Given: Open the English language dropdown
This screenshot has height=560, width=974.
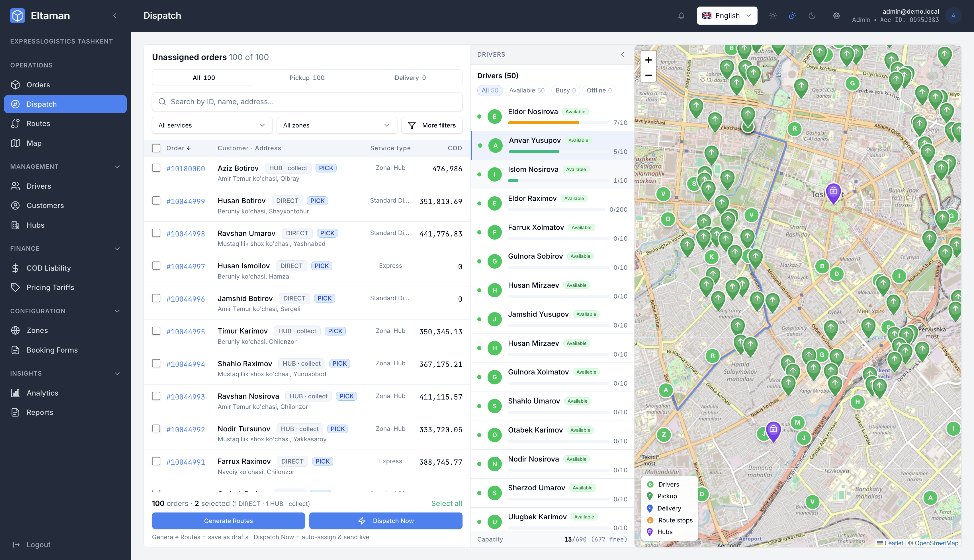Looking at the screenshot, I should pyautogui.click(x=727, y=16).
